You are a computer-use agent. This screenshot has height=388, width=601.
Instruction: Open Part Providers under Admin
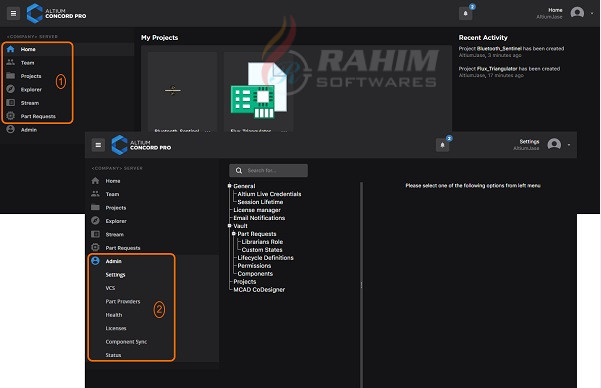[x=123, y=301]
